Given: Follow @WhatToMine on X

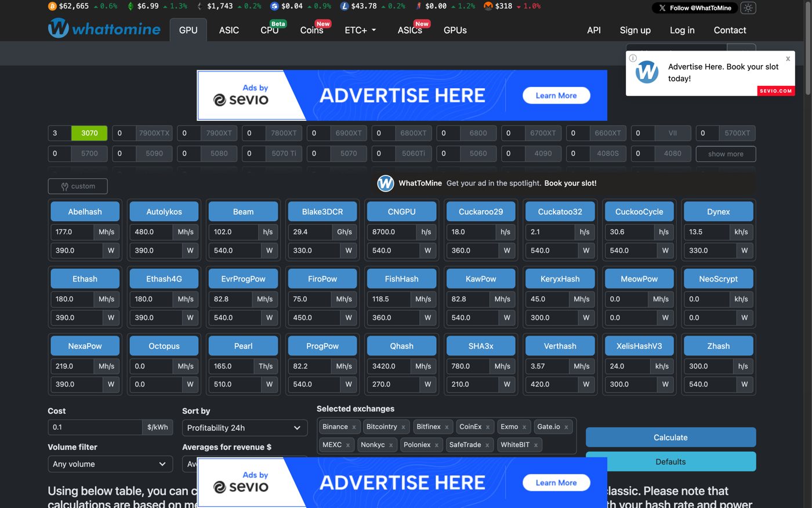Looking at the screenshot, I should coord(695,8).
